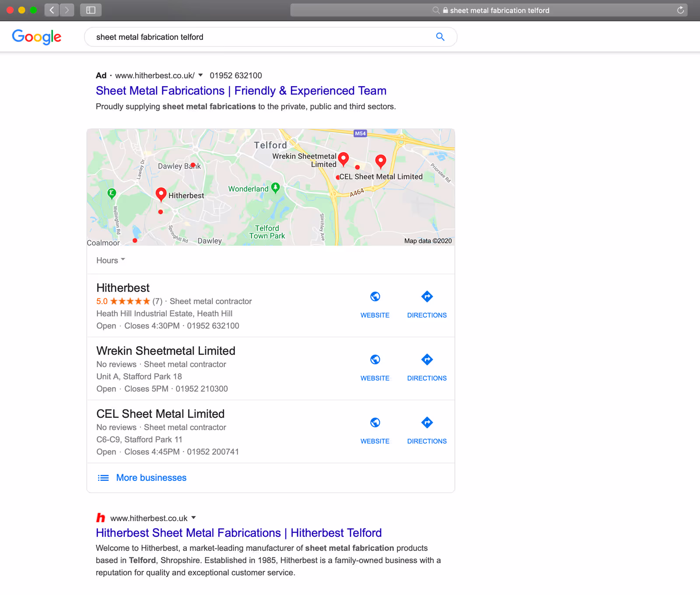
Task: Click the blue search magnifier icon
Action: click(440, 37)
